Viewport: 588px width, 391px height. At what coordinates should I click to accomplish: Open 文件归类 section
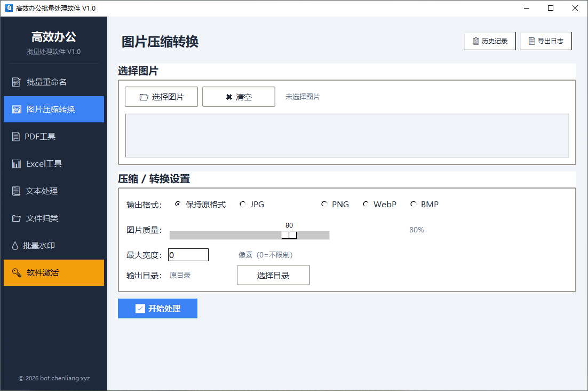[x=54, y=218]
